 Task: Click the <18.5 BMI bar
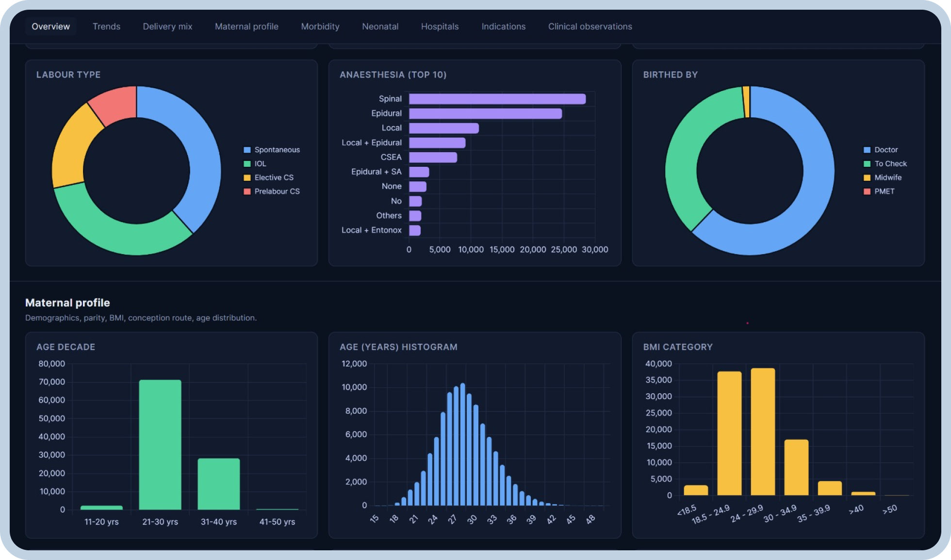click(696, 490)
